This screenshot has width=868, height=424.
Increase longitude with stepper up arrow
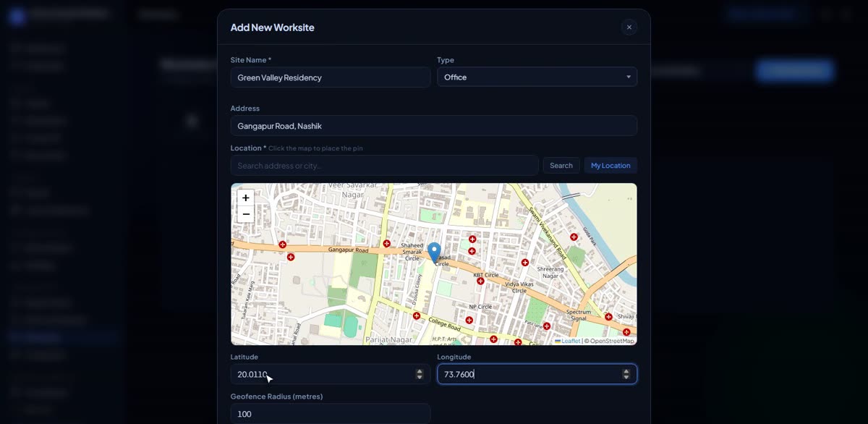(x=626, y=371)
